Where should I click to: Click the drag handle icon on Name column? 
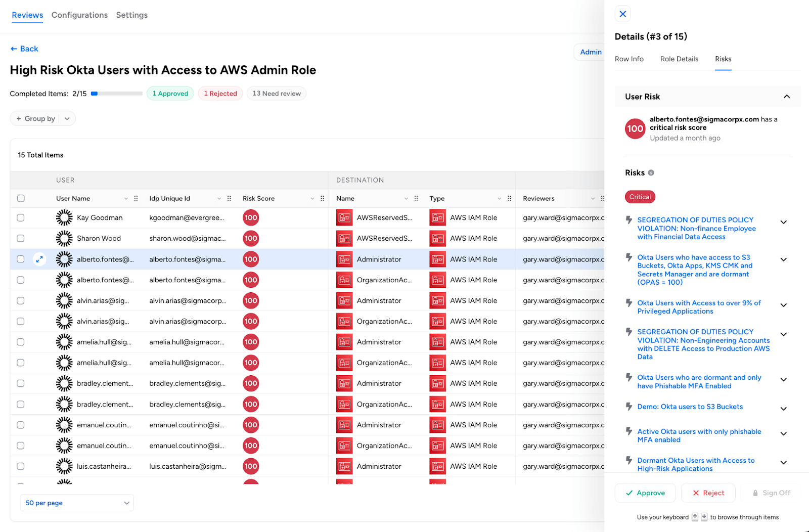[416, 199]
